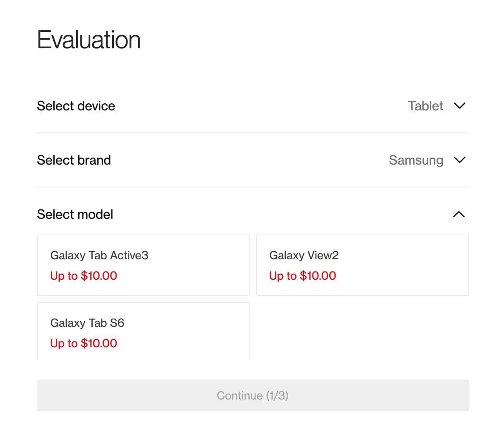Click the Select device row label
This screenshot has width=504, height=440.
[75, 106]
